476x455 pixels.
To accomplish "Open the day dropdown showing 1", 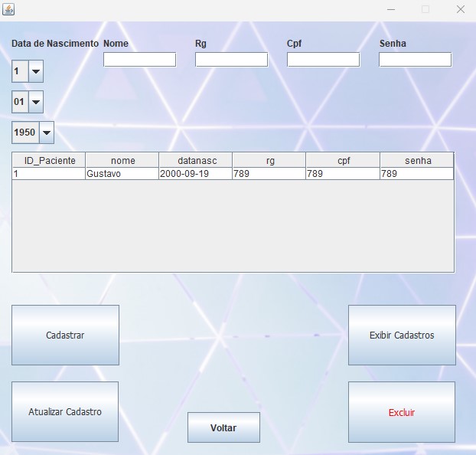I will [x=28, y=71].
